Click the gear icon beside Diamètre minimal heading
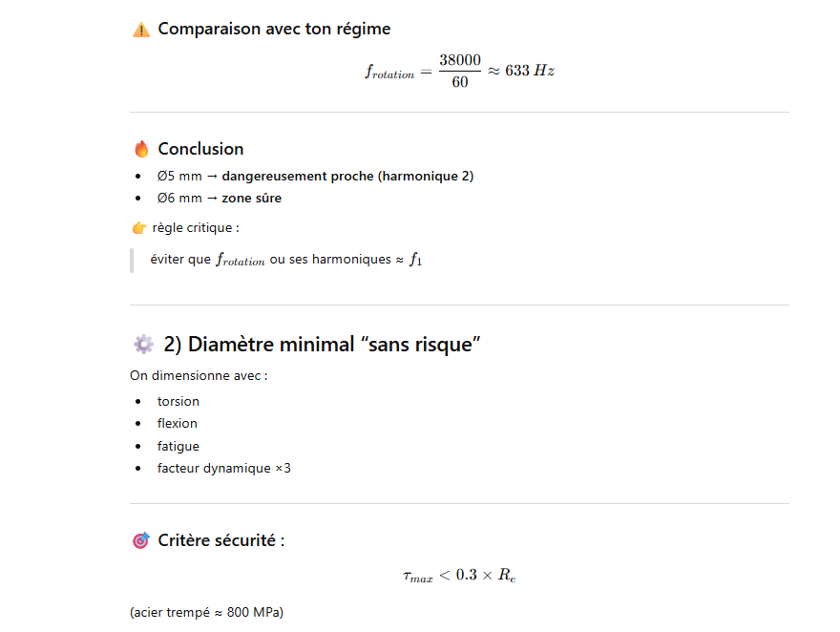This screenshot has height=632, width=840. point(143,345)
